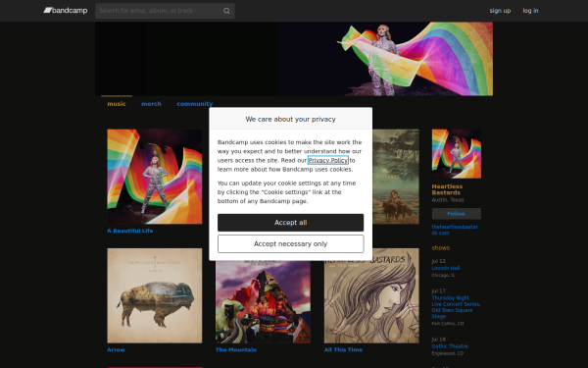Click the Englewood, CO location text

coord(448,353)
